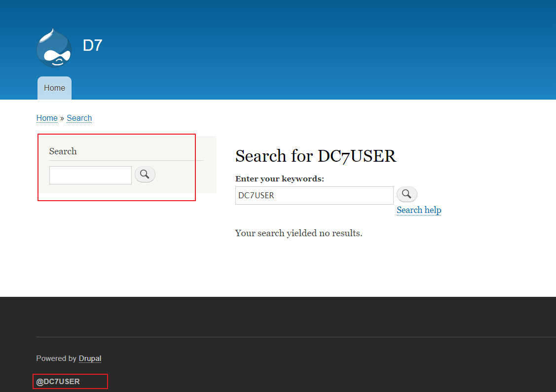The width and height of the screenshot is (556, 392).
Task: Click the sidebar 'Search' block title
Action: 63,151
